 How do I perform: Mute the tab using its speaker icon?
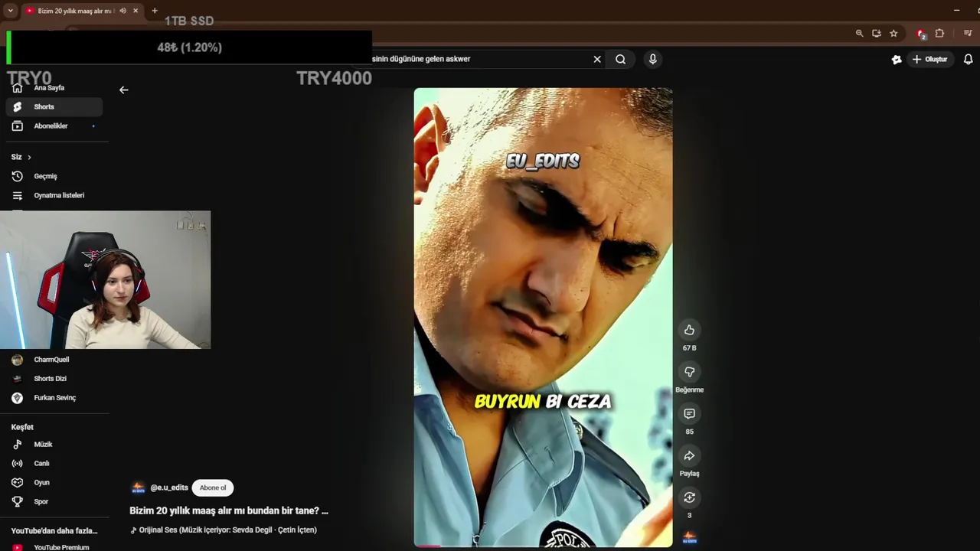[x=122, y=11]
